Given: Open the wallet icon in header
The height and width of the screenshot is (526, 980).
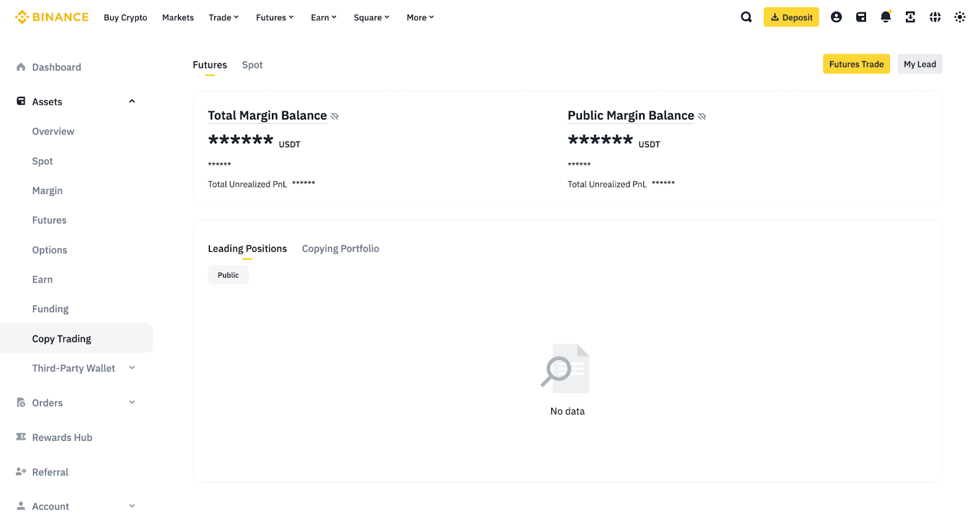Looking at the screenshot, I should [x=861, y=17].
